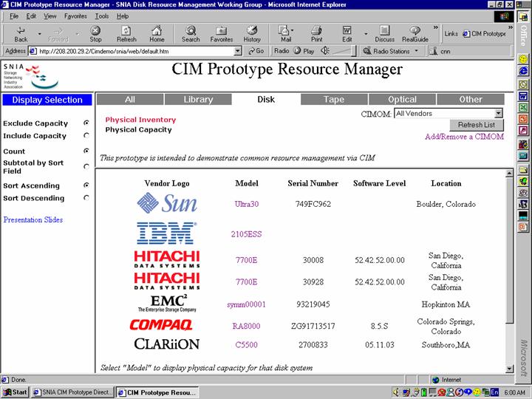This screenshot has width=532, height=399.
Task: Mute radio with speaker icon
Action: [x=324, y=51]
